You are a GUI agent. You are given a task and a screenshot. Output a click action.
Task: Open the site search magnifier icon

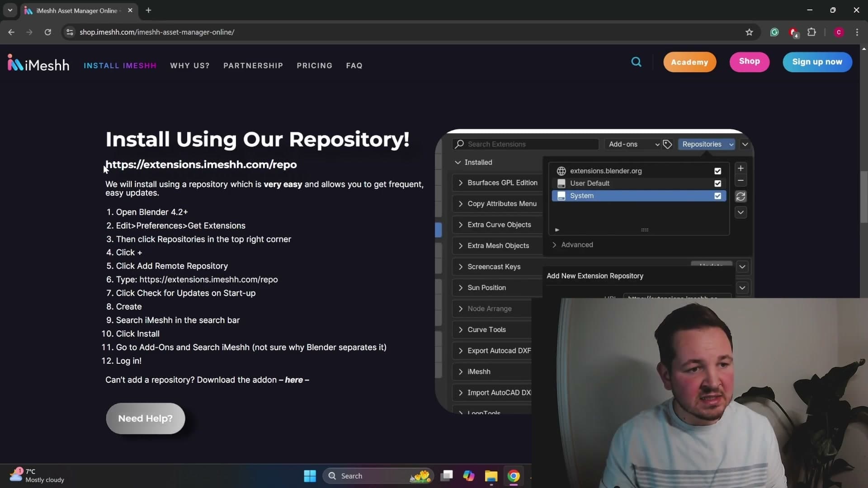point(636,62)
